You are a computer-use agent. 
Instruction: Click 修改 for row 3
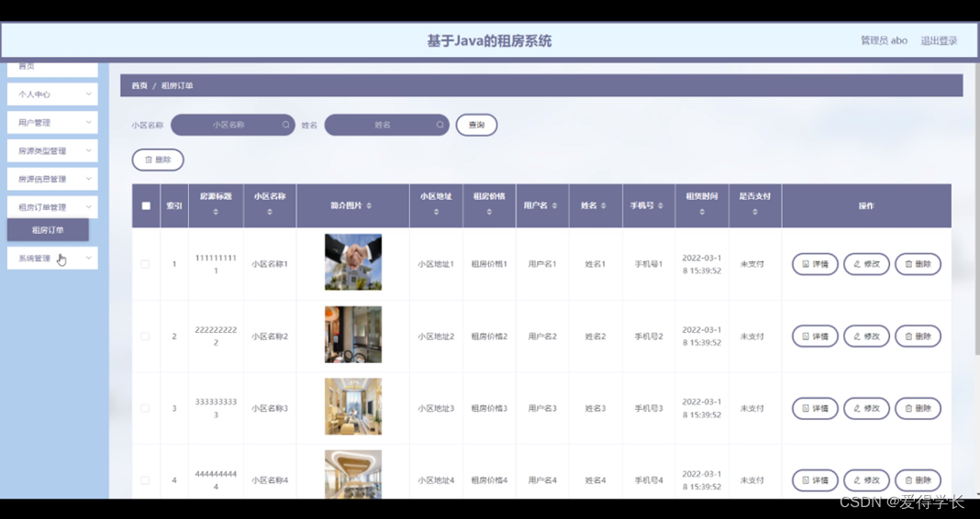(x=867, y=408)
